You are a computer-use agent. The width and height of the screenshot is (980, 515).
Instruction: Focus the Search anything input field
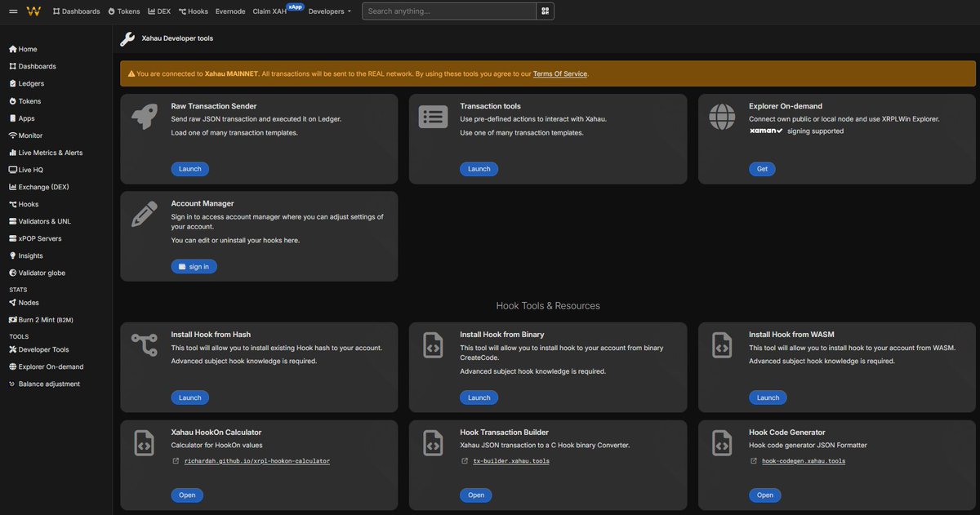pos(449,11)
